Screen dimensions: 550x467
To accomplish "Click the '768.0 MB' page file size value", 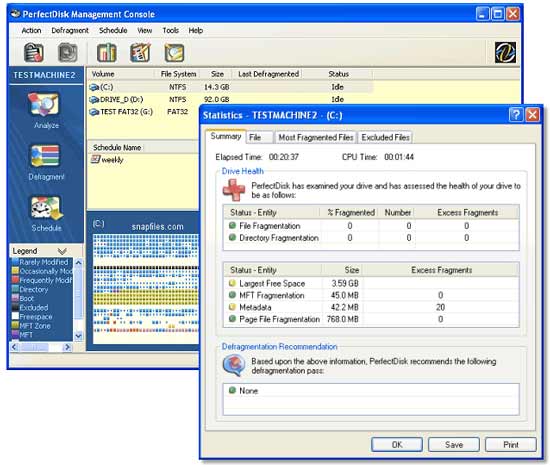I will (342, 319).
